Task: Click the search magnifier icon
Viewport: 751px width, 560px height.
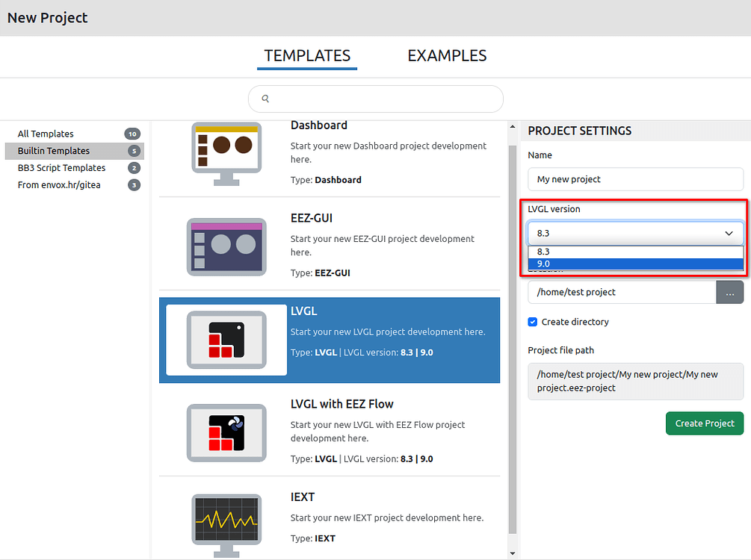Action: (265, 98)
